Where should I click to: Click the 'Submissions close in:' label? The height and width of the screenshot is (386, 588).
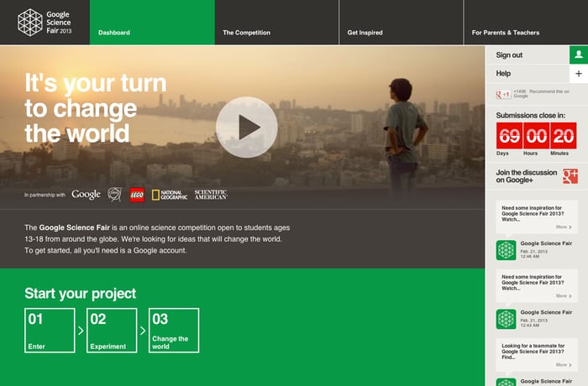pyautogui.click(x=531, y=116)
